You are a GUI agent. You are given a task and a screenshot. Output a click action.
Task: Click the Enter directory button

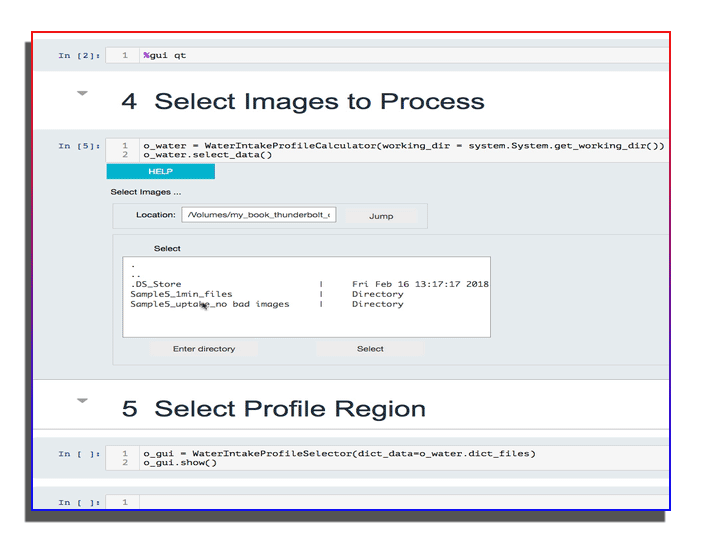click(204, 349)
